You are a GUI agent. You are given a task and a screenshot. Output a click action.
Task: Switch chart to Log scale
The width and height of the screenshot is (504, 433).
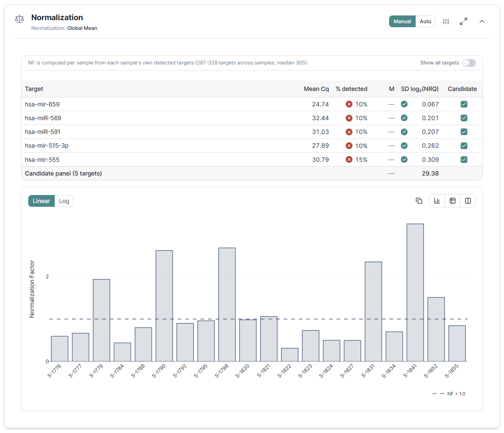64,201
